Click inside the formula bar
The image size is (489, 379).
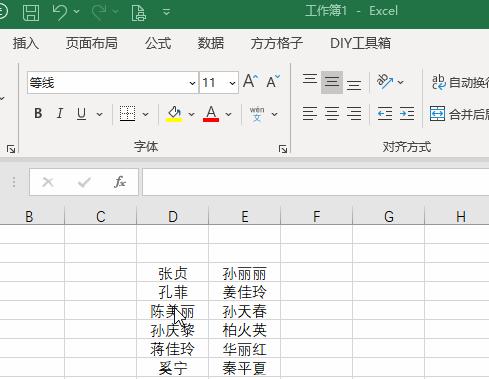316,182
